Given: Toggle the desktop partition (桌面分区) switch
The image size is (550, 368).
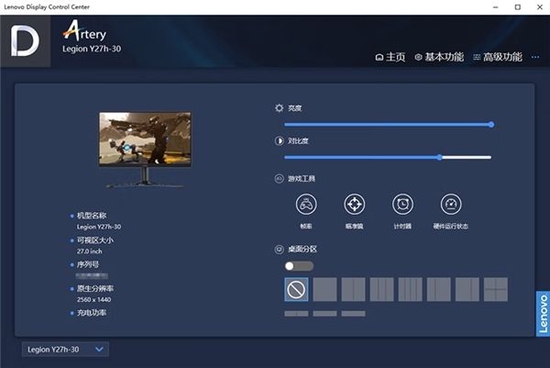Looking at the screenshot, I should pos(299,266).
